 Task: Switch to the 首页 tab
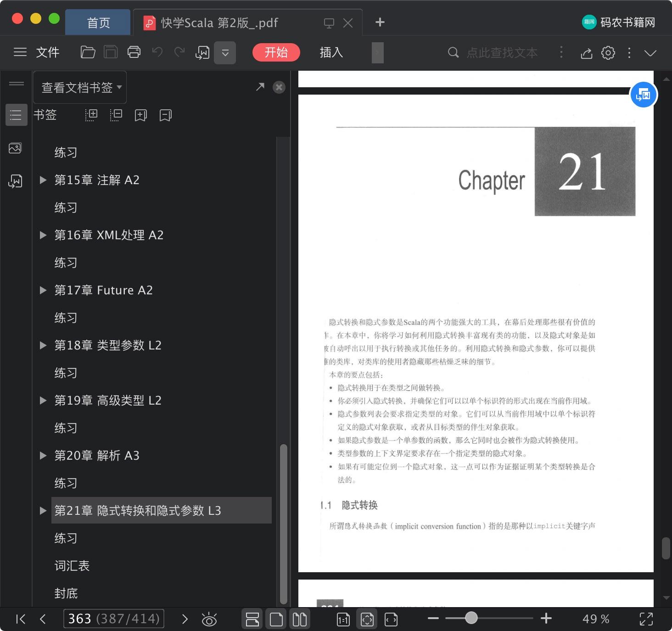click(99, 23)
